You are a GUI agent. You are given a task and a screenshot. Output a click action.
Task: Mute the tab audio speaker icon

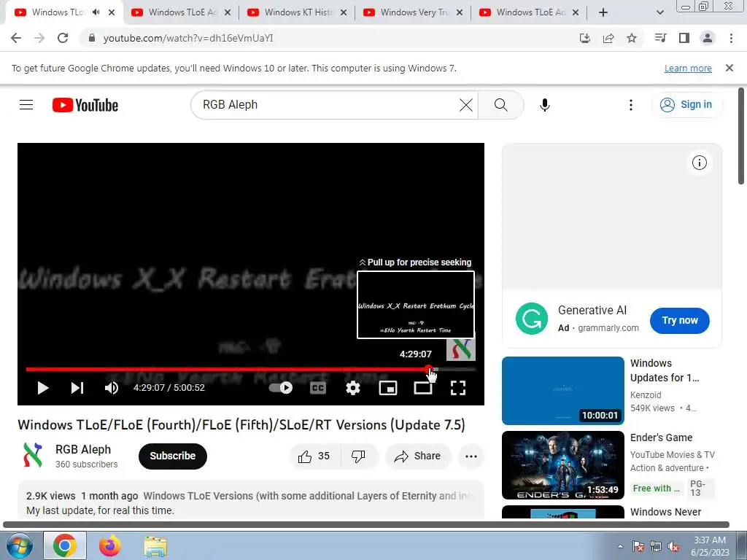tap(96, 12)
